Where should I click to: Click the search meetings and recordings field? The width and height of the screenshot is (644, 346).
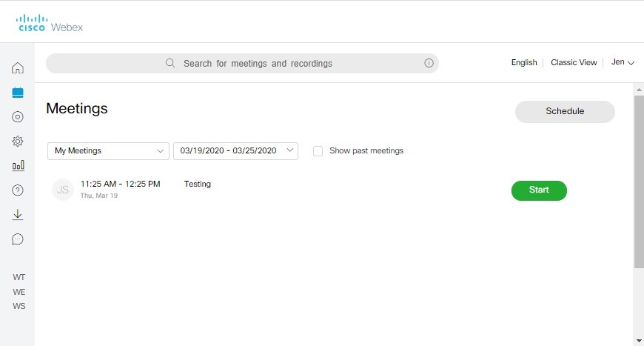[x=258, y=64]
